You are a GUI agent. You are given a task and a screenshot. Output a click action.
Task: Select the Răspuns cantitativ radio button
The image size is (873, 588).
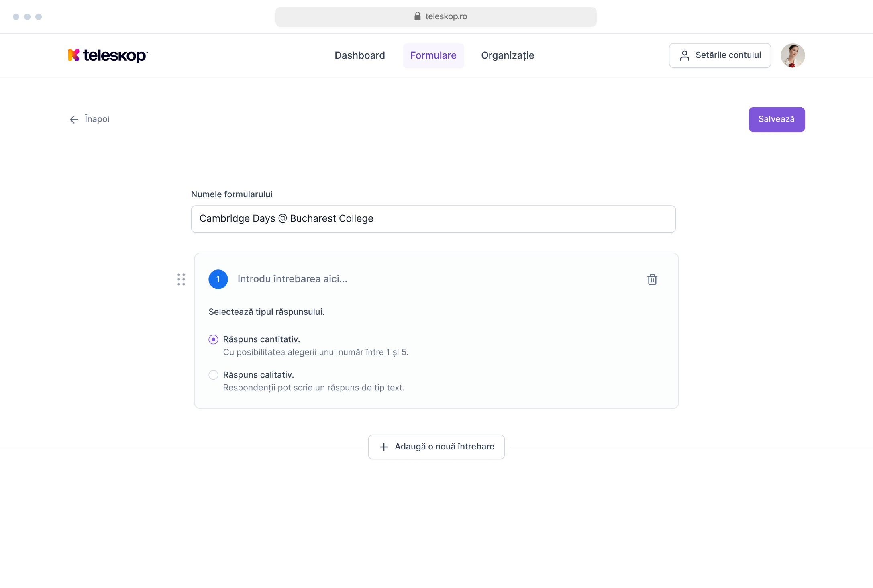click(x=213, y=339)
